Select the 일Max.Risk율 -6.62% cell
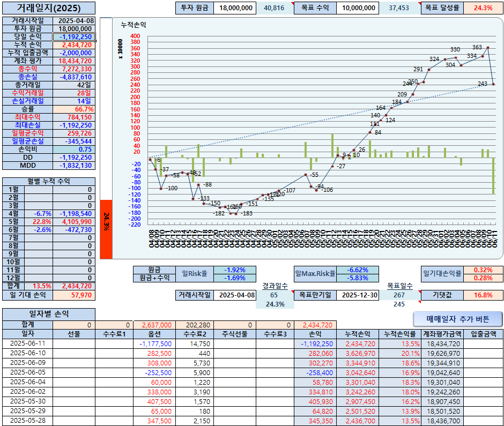Viewport: 504px width, 426px height. coord(358,270)
